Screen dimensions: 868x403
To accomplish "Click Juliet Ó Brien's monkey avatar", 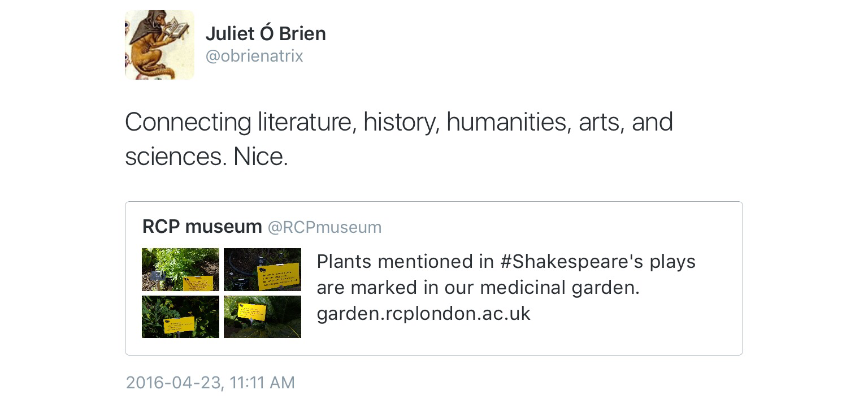I will 159,45.
